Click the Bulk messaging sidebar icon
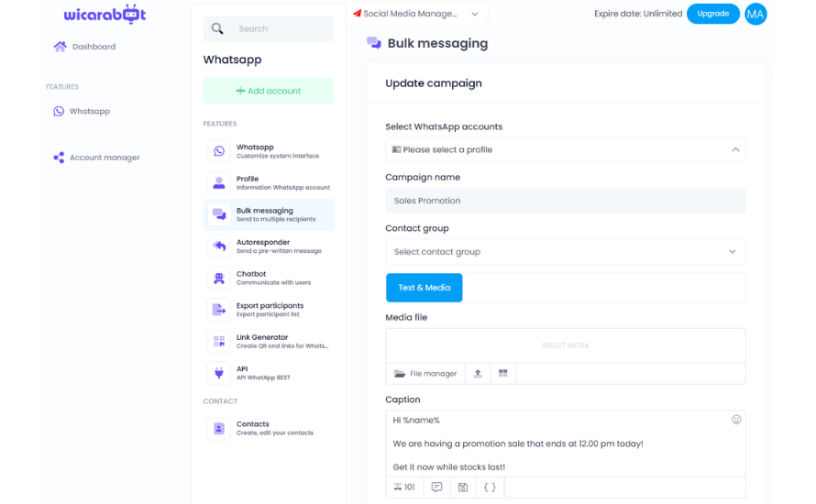816x504 pixels. click(x=219, y=214)
